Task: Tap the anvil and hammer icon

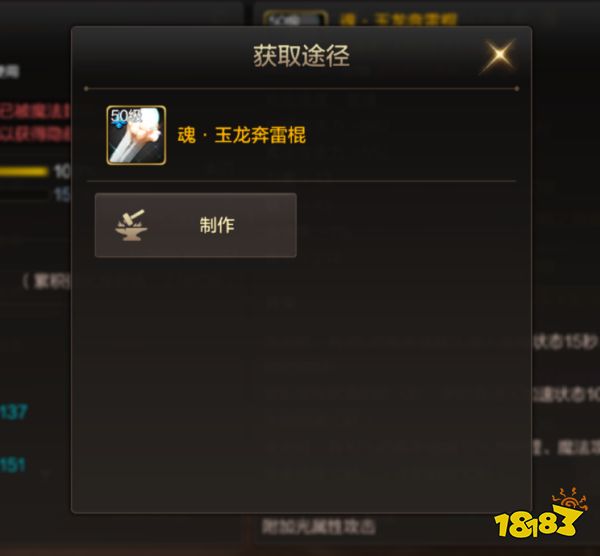Action: click(x=131, y=225)
